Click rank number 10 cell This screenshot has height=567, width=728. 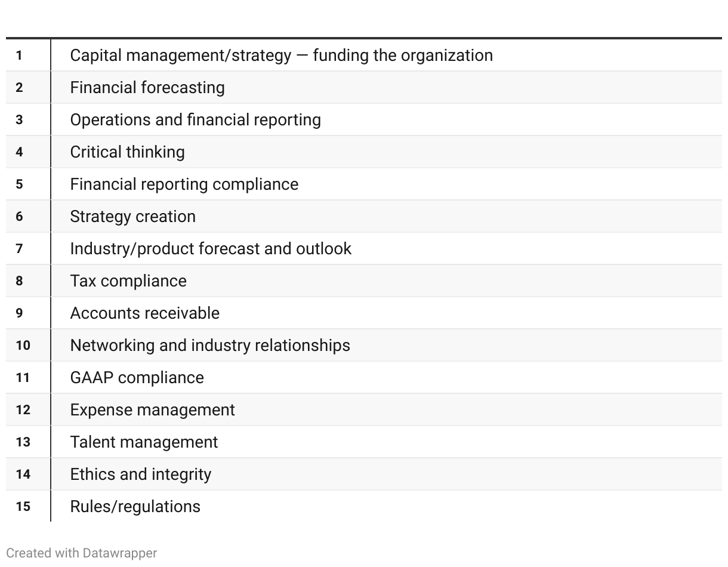tap(28, 345)
